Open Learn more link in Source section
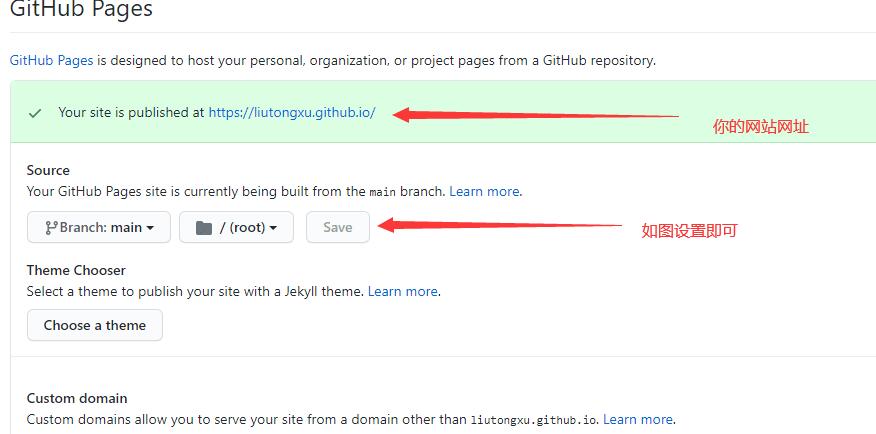 [484, 192]
